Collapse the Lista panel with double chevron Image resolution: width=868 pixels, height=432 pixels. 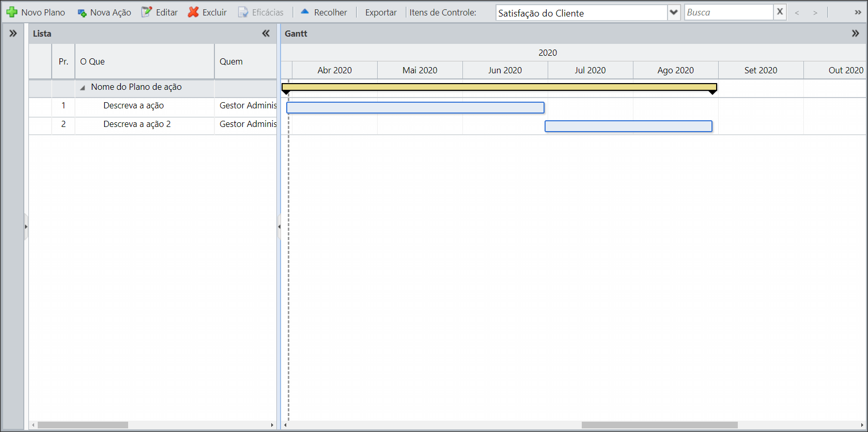pos(266,34)
